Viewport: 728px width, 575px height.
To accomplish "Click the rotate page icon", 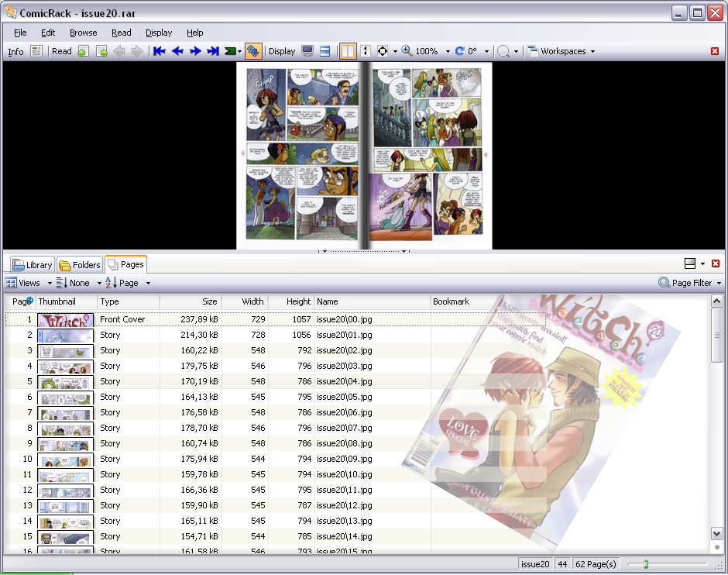I will [460, 51].
